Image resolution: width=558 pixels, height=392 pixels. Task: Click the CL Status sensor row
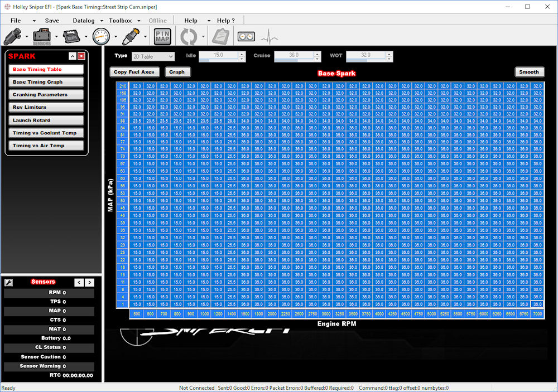point(49,347)
